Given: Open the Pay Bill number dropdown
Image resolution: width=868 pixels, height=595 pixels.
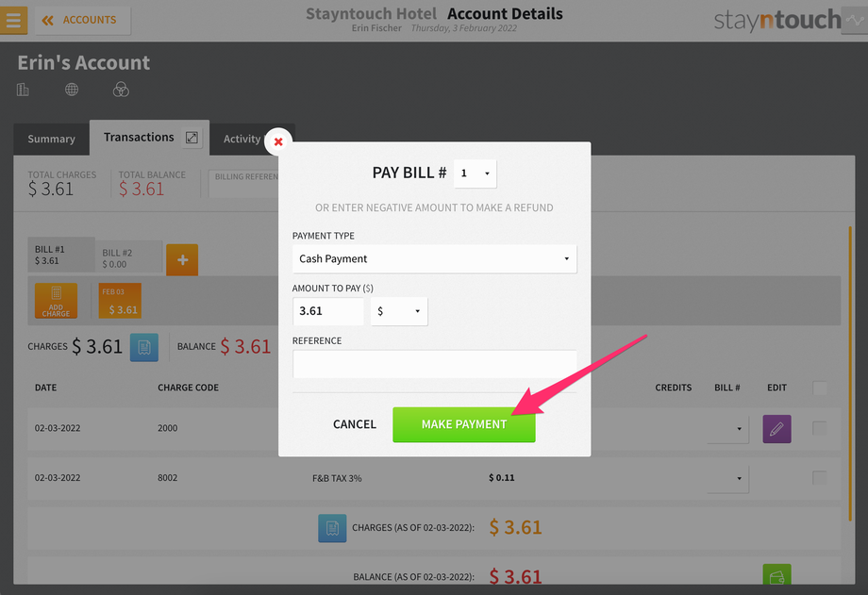Looking at the screenshot, I should tap(475, 174).
